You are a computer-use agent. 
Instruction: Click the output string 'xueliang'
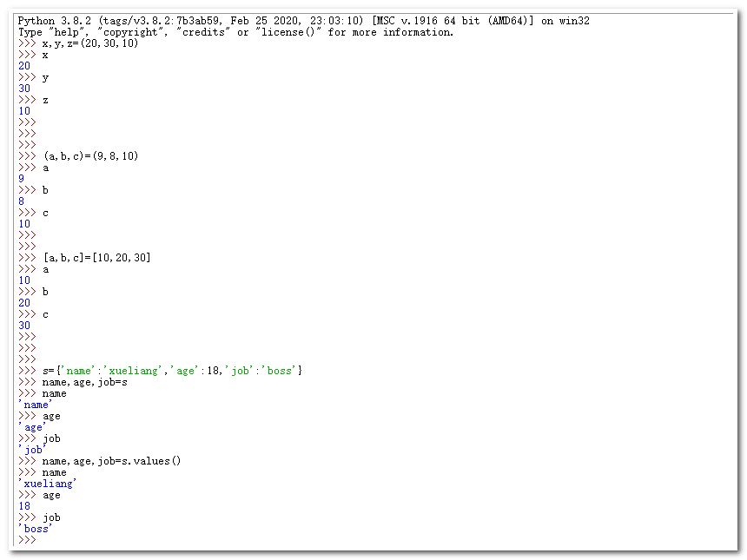pos(47,484)
